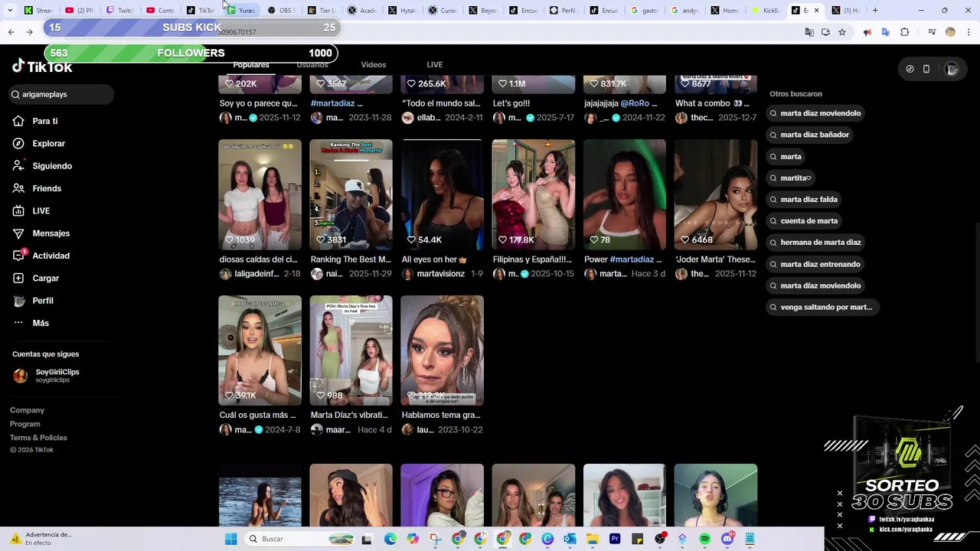Open the 'Power #martadiaz' video thumbnail
Screen dimensions: 980x551
(x=625, y=194)
